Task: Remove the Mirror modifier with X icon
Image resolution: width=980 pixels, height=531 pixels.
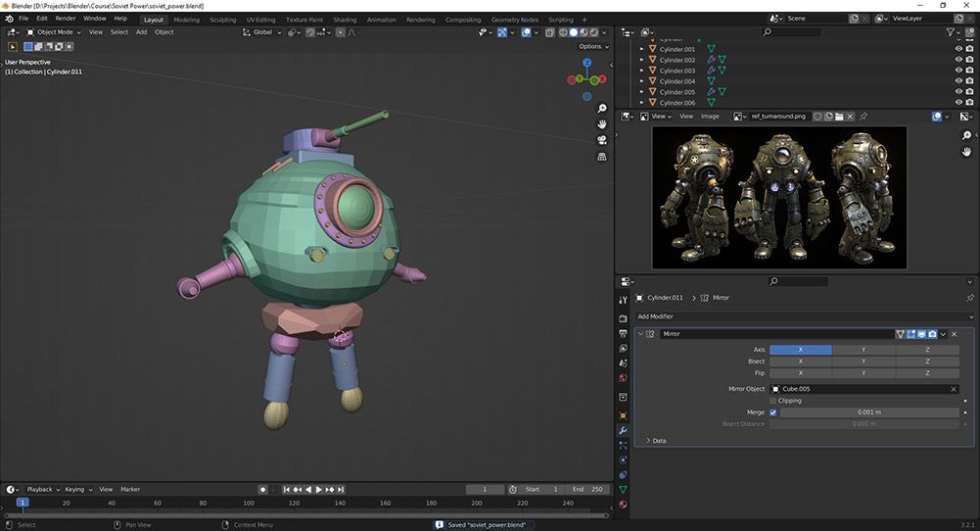Action: 955,334
